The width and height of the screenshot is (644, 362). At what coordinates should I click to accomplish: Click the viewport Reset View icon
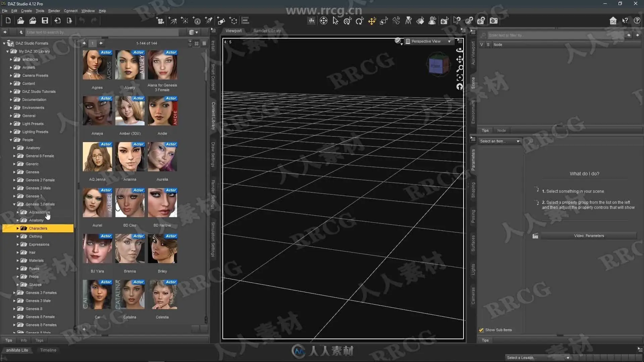point(460,87)
